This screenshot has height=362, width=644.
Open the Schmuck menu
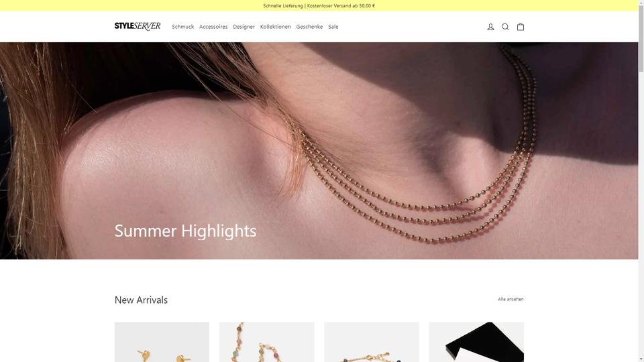click(182, 27)
